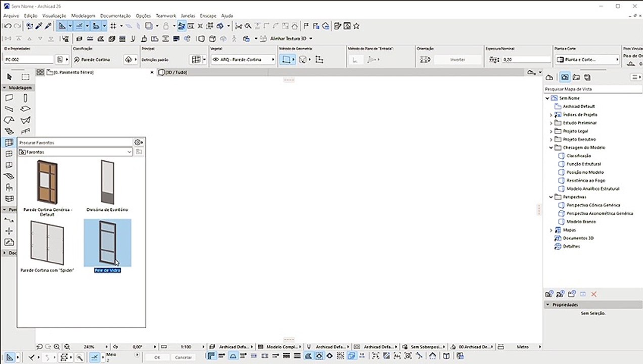The height and width of the screenshot is (364, 643).
Task: Select the Shell tool
Action: pos(25,120)
